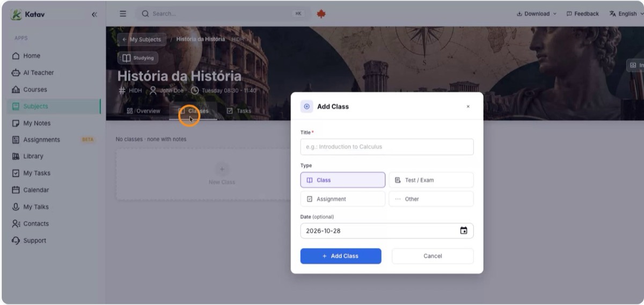Click the Feedback button

[582, 14]
